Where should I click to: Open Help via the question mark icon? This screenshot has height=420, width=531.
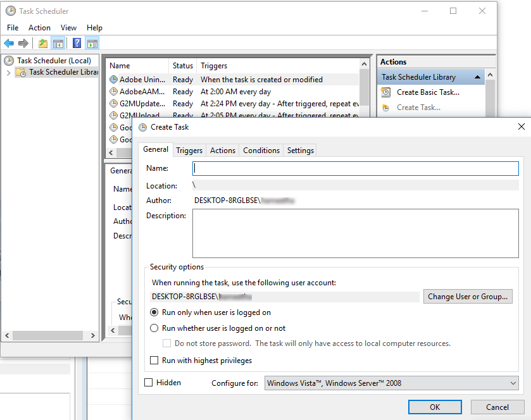(x=77, y=44)
